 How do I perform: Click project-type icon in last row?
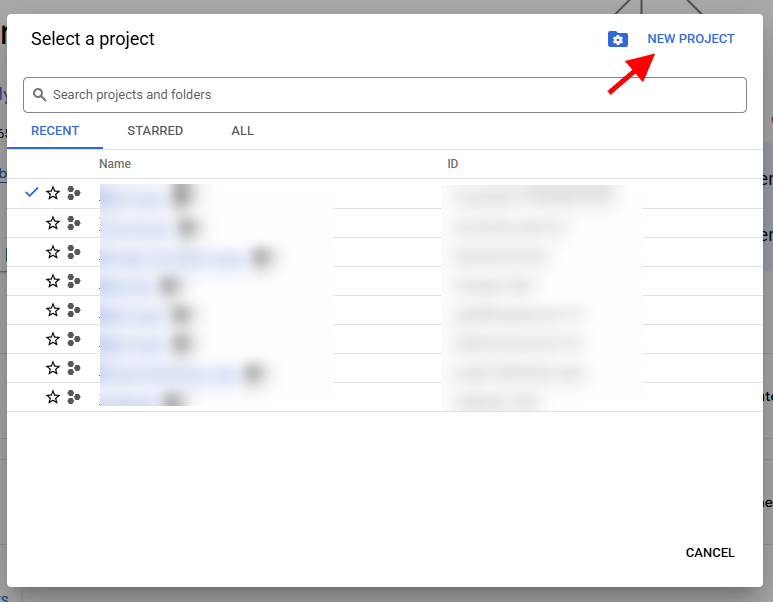(x=74, y=397)
